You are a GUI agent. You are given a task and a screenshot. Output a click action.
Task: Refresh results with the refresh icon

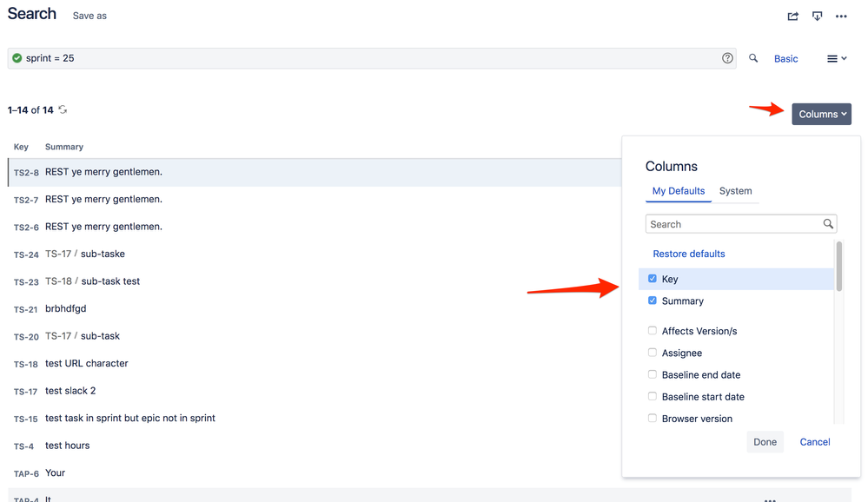(62, 110)
